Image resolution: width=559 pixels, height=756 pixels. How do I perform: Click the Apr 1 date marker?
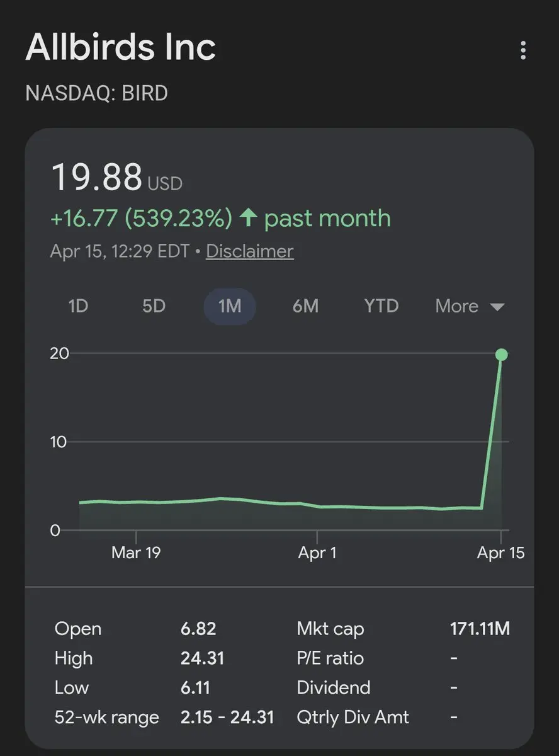click(317, 553)
